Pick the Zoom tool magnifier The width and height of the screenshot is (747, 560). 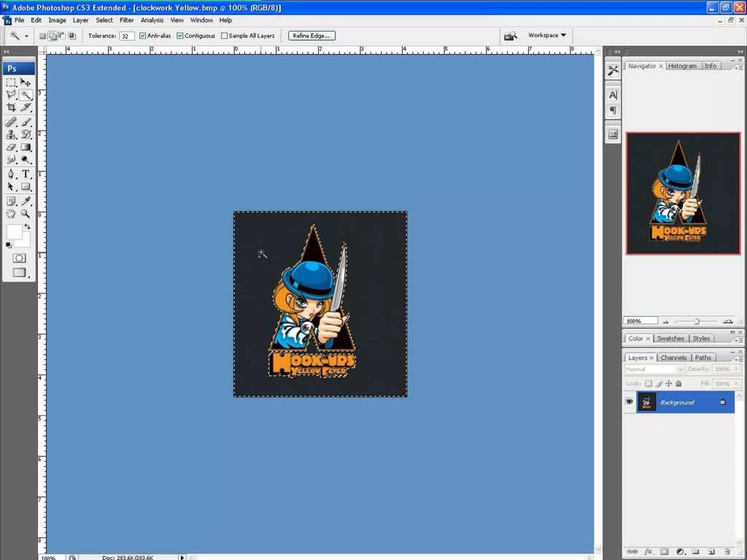[25, 214]
